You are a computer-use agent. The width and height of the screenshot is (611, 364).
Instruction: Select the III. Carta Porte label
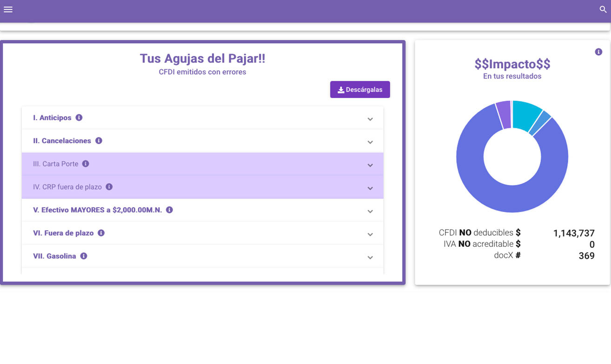coord(55,164)
